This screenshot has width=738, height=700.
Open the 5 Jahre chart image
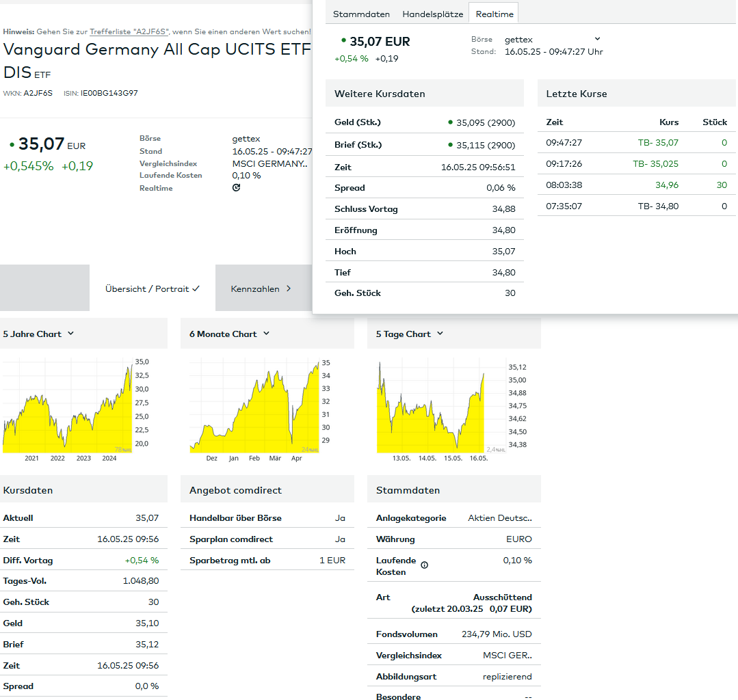76,409
